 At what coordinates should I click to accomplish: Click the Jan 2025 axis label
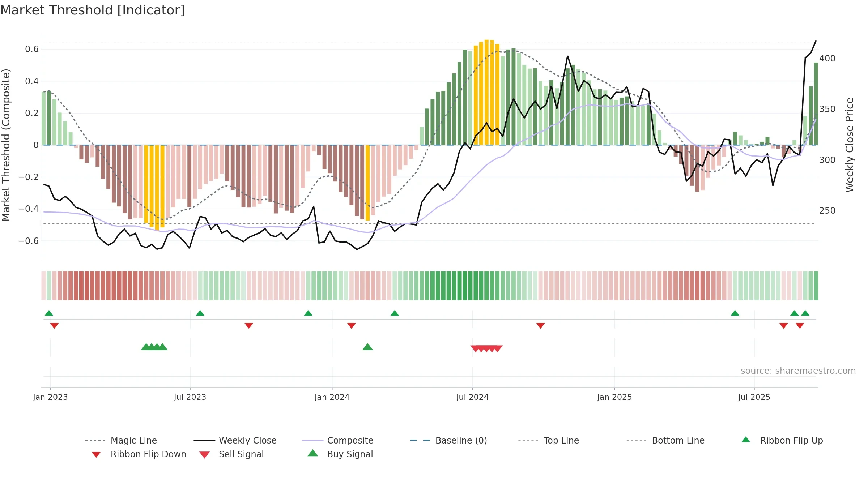(614, 397)
